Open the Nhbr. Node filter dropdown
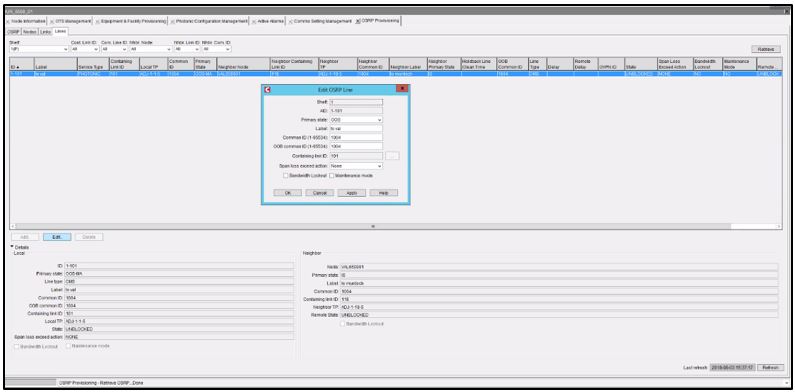 pos(150,49)
